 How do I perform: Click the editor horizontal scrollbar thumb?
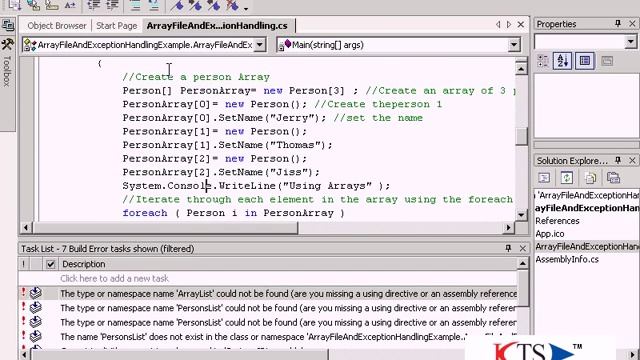(165, 227)
